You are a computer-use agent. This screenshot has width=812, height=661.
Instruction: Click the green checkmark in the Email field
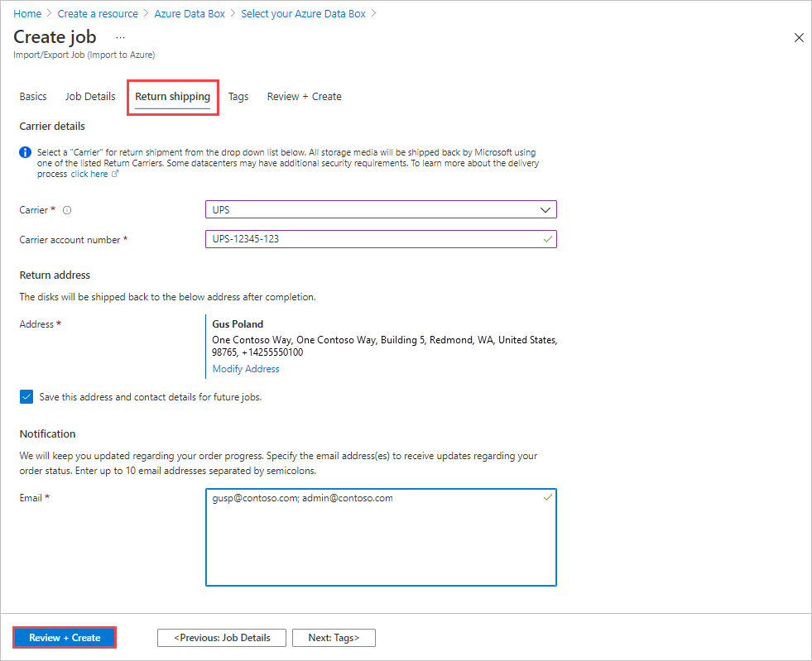click(547, 498)
